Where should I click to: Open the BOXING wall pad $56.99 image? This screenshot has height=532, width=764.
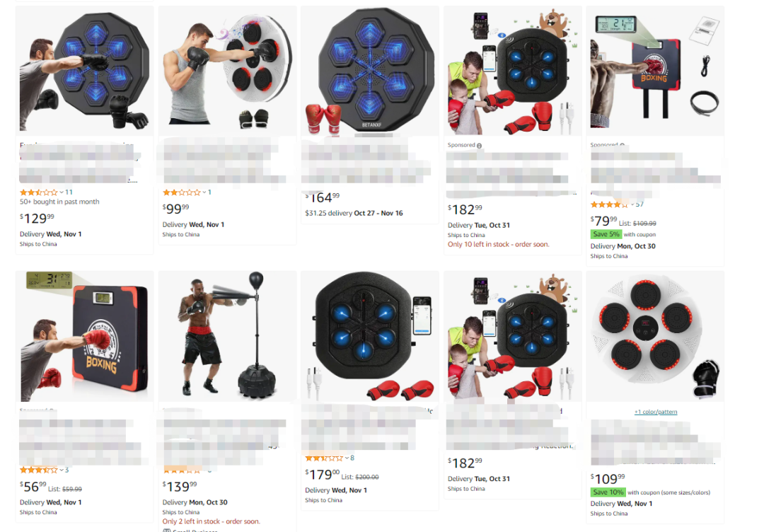84,336
